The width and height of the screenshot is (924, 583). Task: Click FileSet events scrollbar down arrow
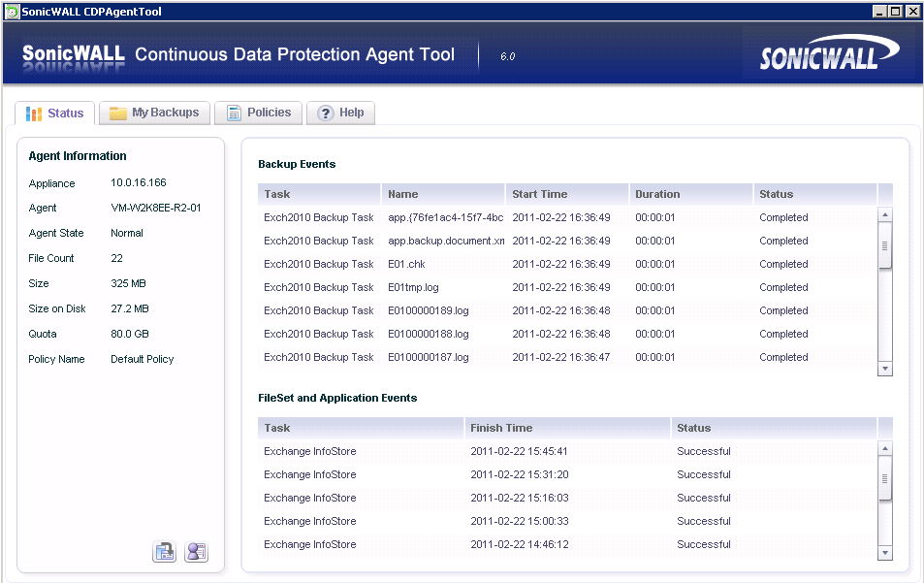(x=885, y=553)
